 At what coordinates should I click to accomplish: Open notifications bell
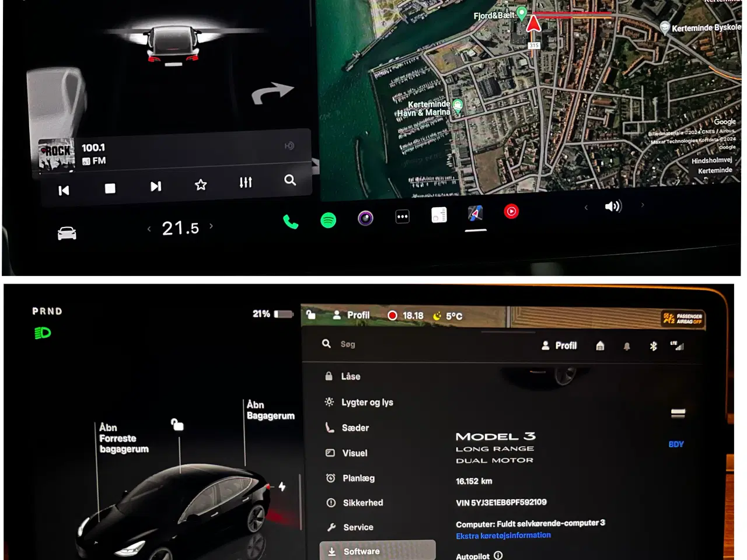click(627, 346)
